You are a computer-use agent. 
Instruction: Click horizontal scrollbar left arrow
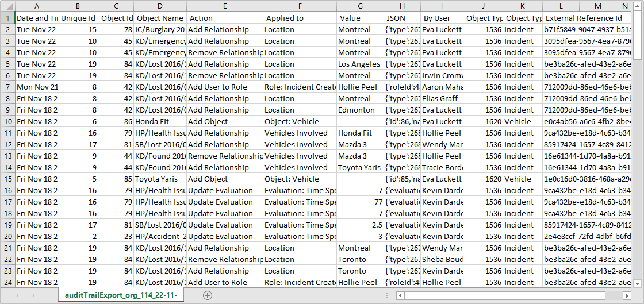[x=400, y=295]
